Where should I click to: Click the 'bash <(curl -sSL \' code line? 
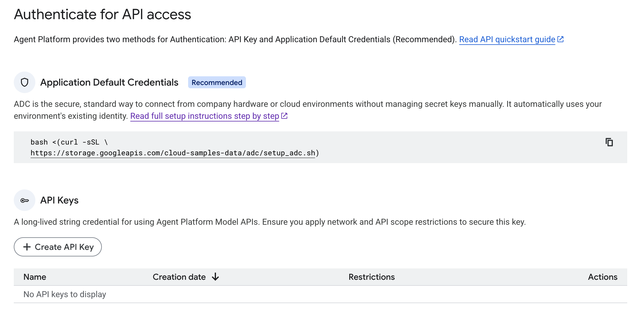pos(69,142)
